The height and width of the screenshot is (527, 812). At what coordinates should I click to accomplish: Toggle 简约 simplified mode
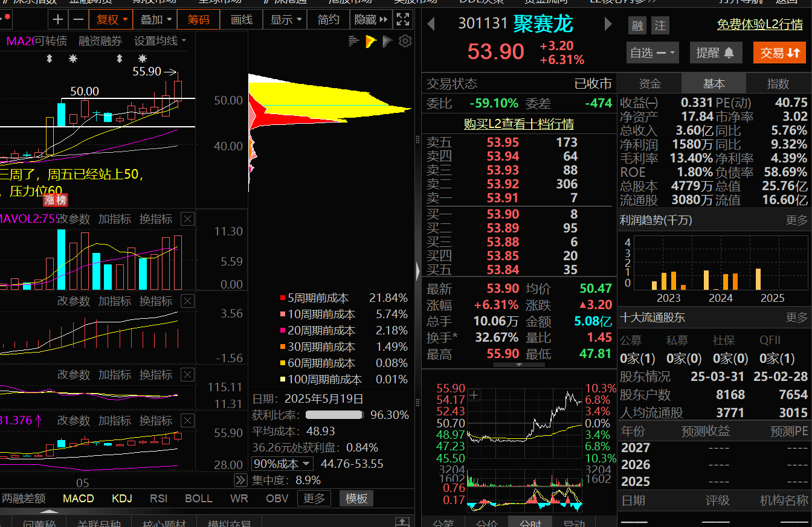click(329, 19)
